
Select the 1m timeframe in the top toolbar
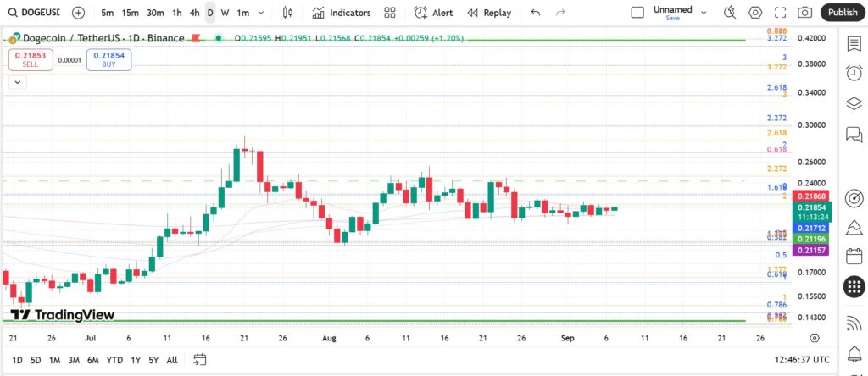point(243,12)
